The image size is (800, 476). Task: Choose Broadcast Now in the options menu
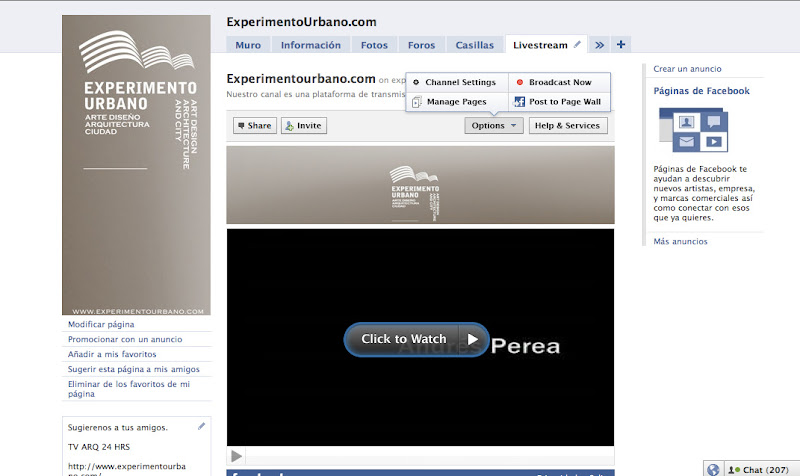pyautogui.click(x=560, y=82)
